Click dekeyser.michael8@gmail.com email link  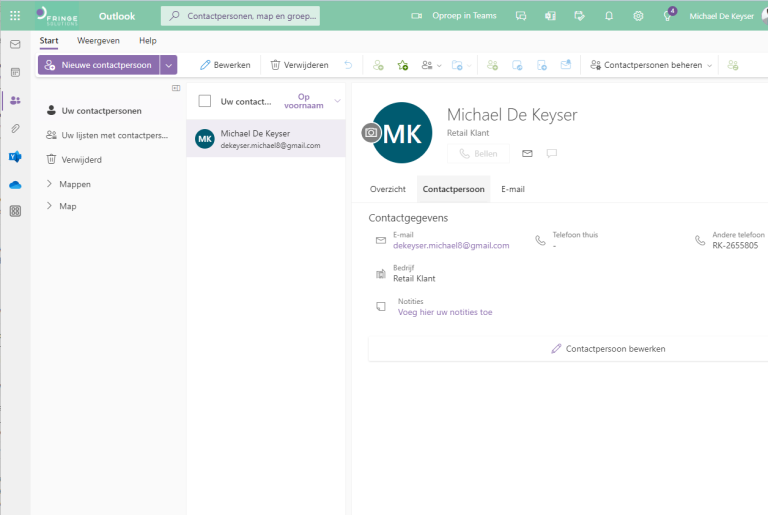point(451,245)
